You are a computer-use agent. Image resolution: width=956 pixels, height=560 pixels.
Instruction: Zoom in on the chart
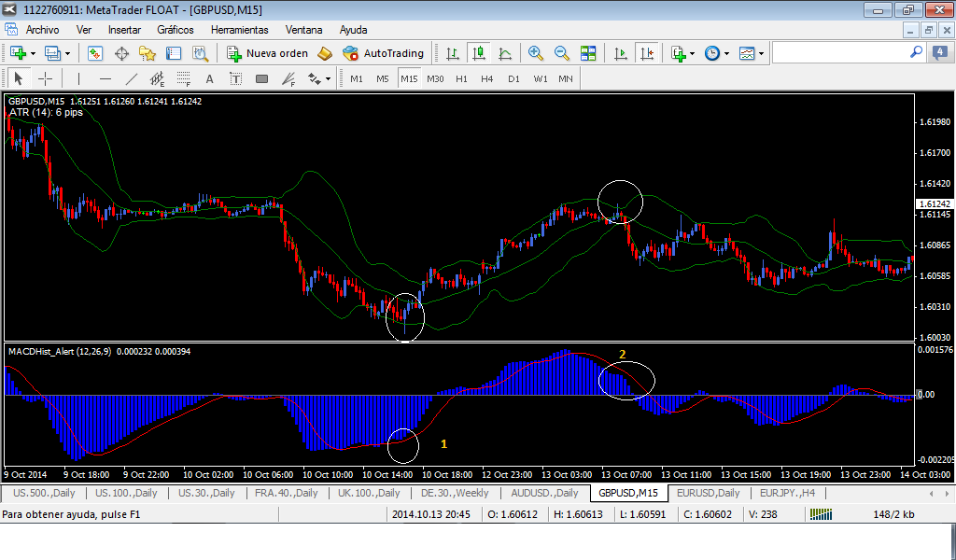click(x=536, y=53)
